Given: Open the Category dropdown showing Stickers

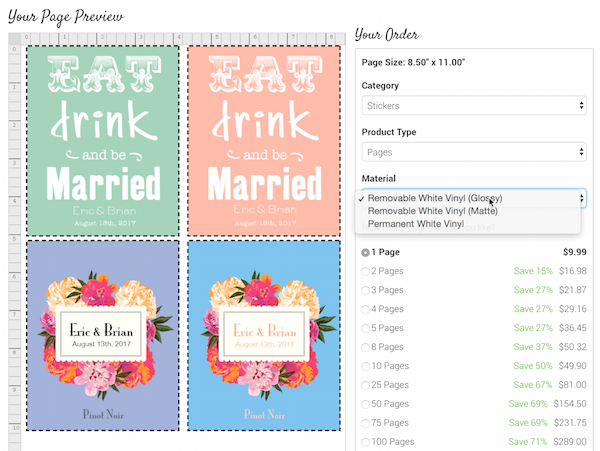Looking at the screenshot, I should click(473, 105).
